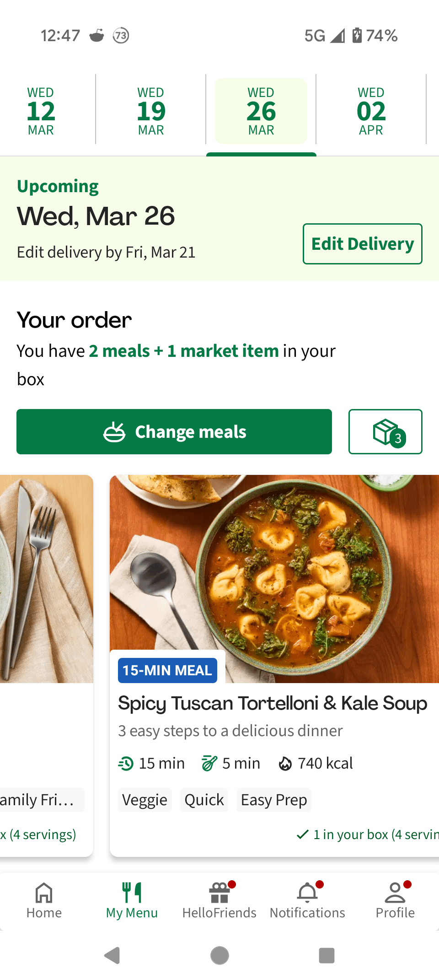Screen dimensions: 439x980
Task: Tap the partially visible cutlery meal card
Action: click(46, 595)
